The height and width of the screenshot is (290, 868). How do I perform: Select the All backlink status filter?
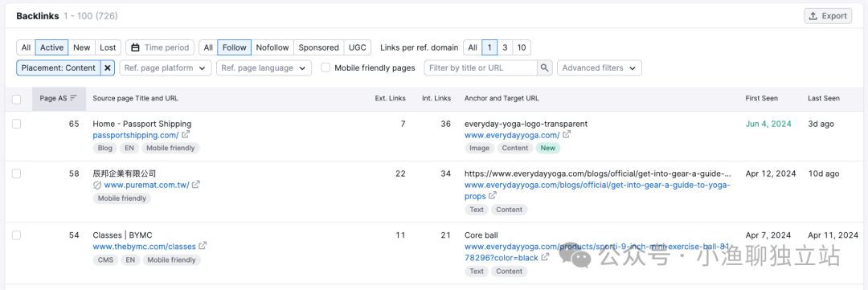[x=26, y=47]
